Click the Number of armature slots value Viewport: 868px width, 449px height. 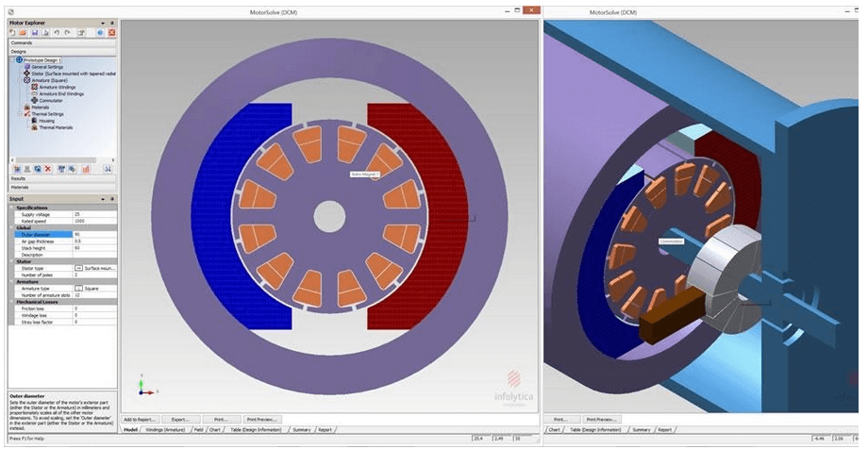coord(94,295)
